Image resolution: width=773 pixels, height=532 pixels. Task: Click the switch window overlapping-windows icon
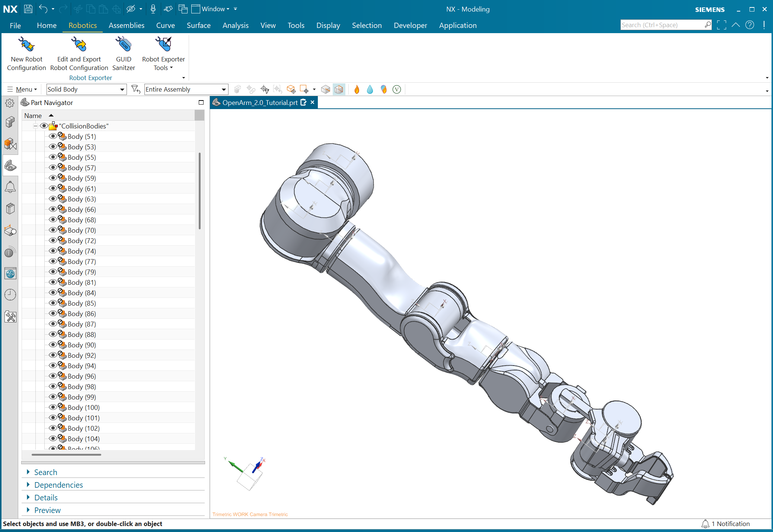click(183, 9)
